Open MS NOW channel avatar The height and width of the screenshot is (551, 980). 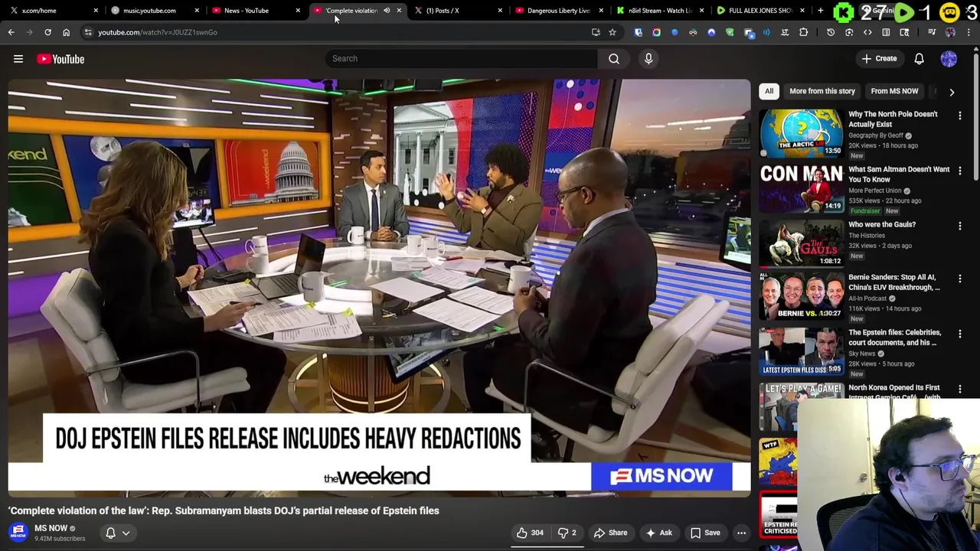[x=18, y=533]
